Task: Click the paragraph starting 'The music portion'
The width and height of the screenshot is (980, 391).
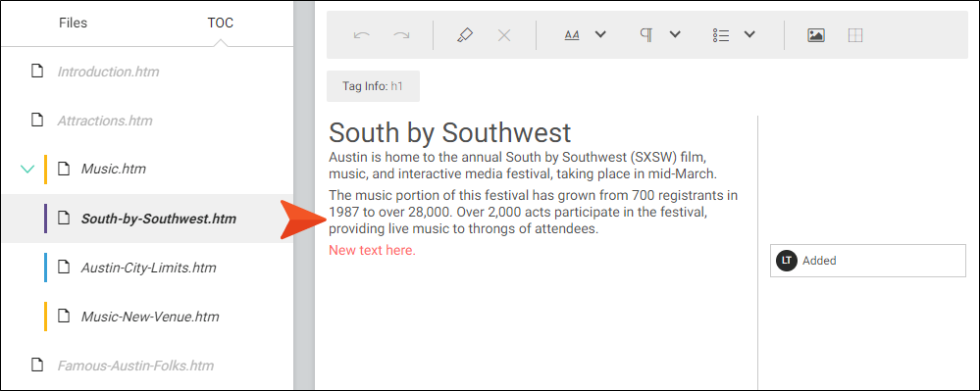Action: (x=533, y=212)
